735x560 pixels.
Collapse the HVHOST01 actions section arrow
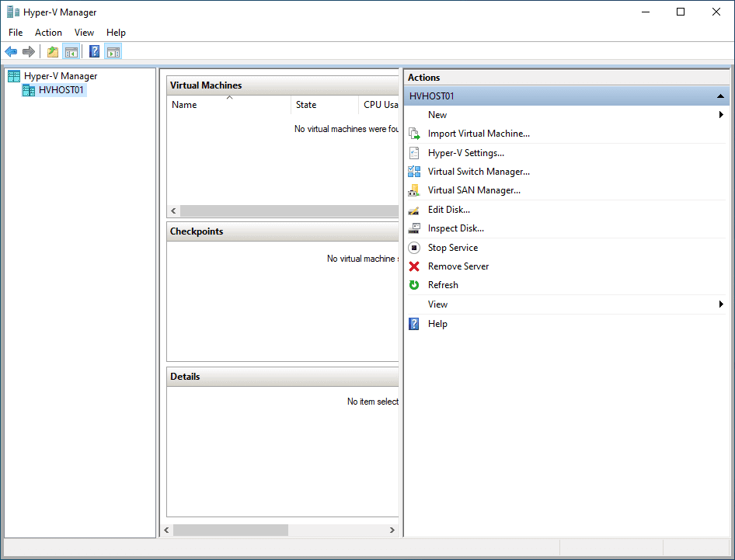tap(720, 96)
